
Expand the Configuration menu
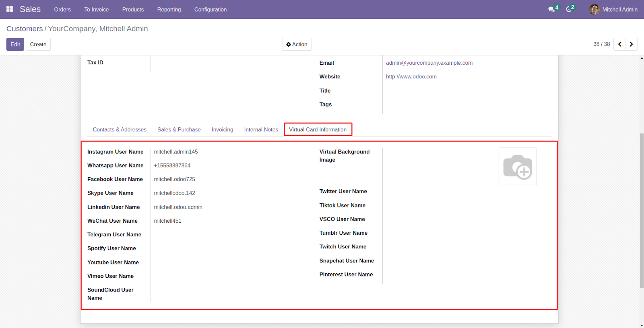210,10
